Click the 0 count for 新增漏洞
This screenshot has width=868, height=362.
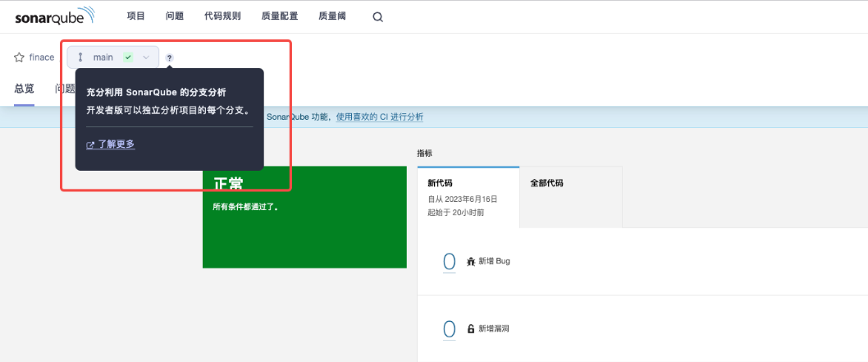(x=449, y=329)
